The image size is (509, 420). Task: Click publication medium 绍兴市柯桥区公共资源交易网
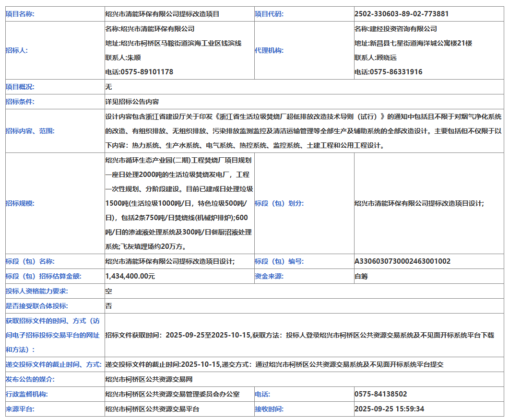[x=149, y=379]
